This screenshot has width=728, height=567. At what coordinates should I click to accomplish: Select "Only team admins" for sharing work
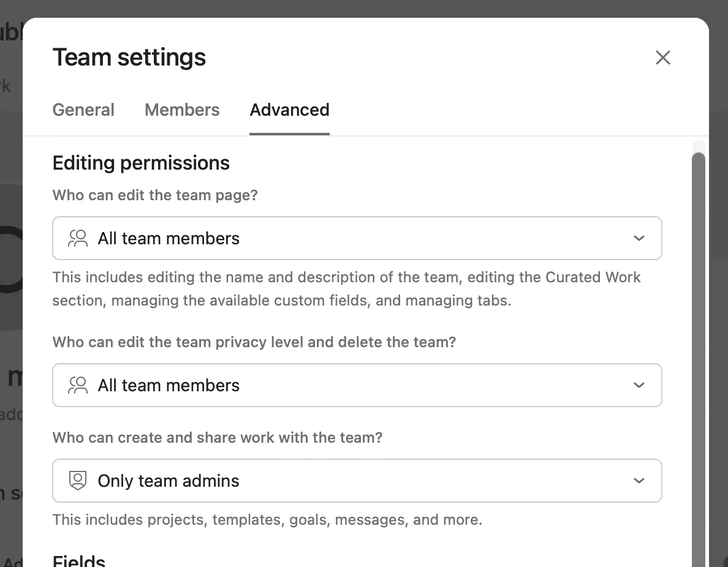coord(169,481)
